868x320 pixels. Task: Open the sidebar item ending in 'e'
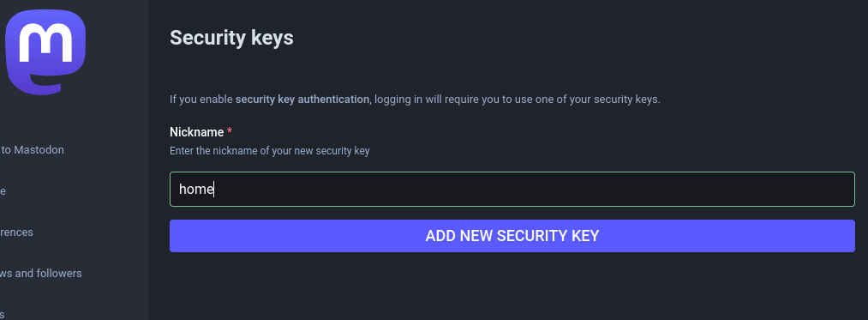3,190
